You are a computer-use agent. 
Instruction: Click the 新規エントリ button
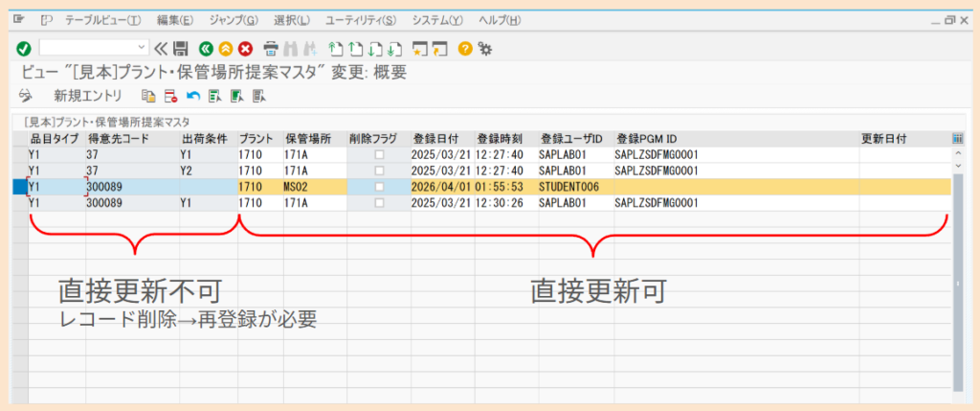pos(88,96)
